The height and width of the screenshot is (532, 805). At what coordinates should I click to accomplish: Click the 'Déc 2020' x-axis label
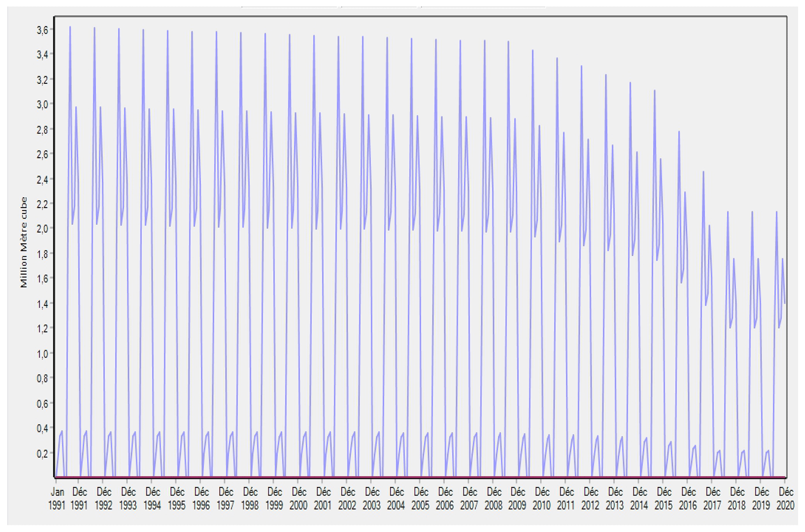coord(785,499)
